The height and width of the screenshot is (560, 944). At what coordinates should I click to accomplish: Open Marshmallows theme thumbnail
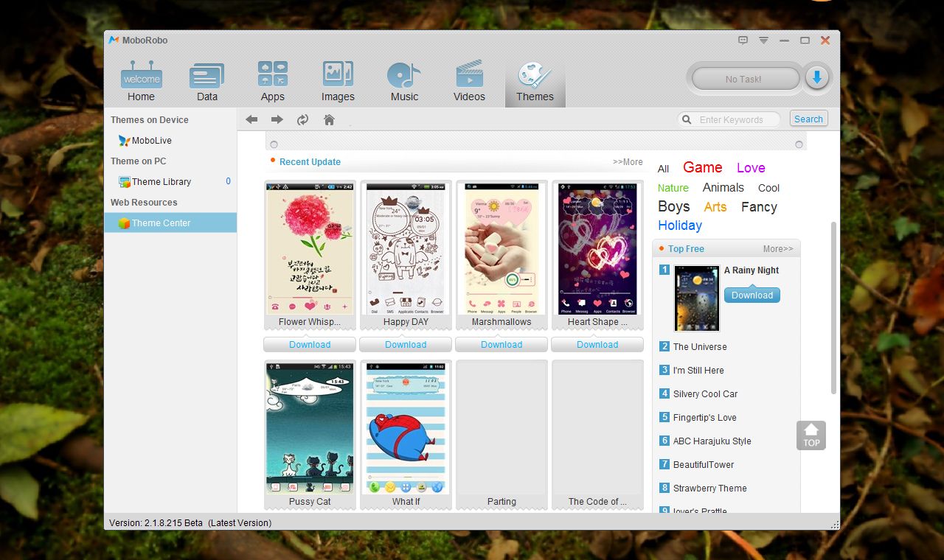(x=502, y=248)
